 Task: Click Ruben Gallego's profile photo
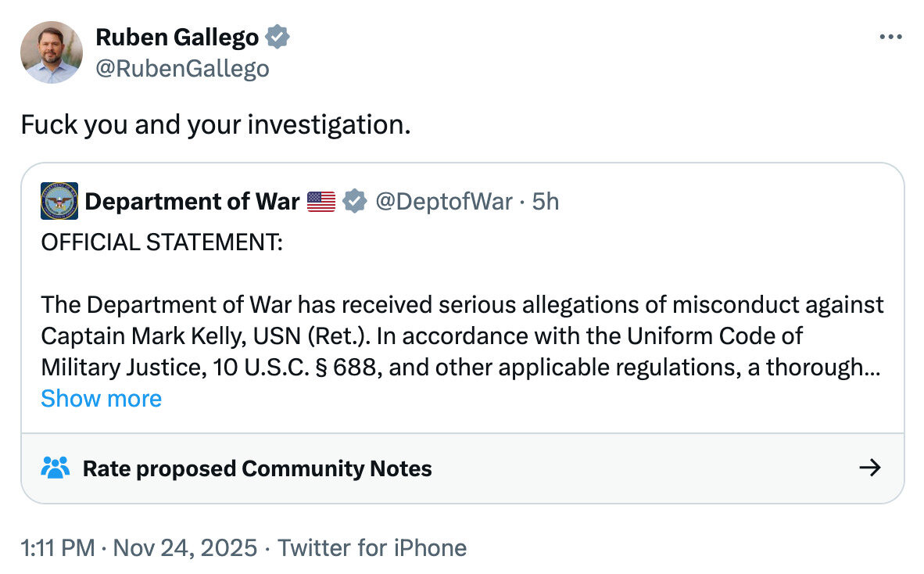[x=52, y=52]
